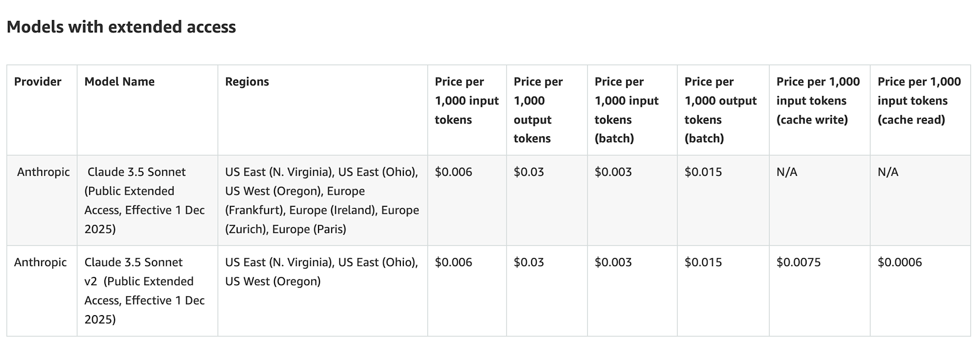Viewport: 980px width, 346px height.
Task: Click the 'Models with extended access' heading
Action: (x=121, y=27)
